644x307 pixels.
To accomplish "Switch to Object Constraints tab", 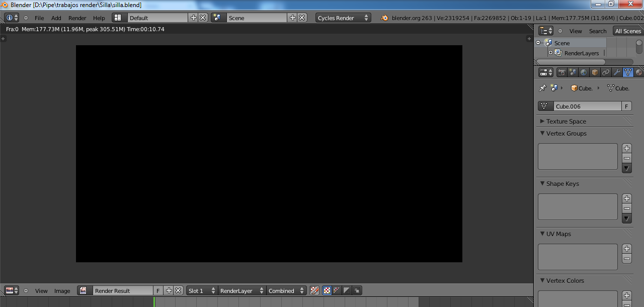I will point(606,72).
